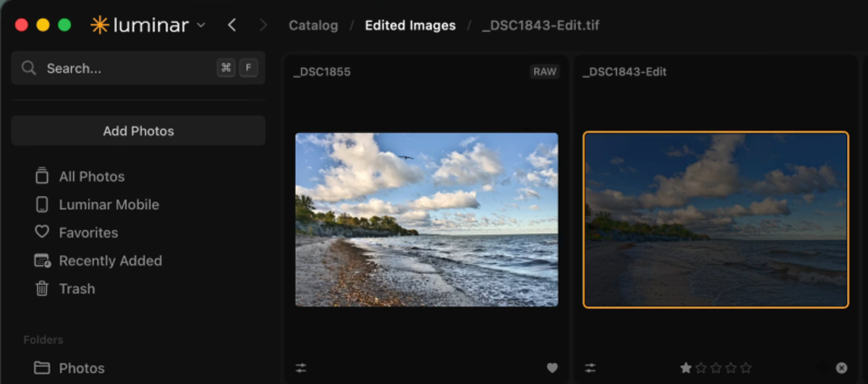The image size is (868, 384).
Task: Open All Photos in the sidebar
Action: [92, 176]
